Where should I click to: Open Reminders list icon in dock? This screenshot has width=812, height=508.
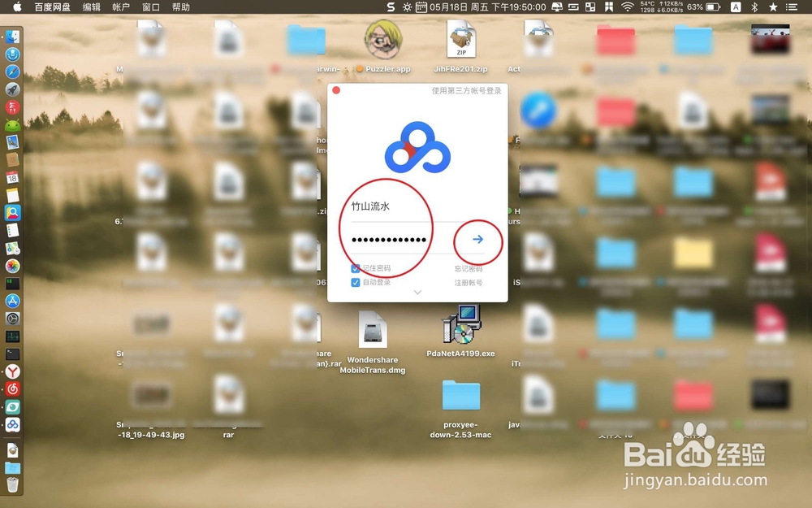[12, 230]
